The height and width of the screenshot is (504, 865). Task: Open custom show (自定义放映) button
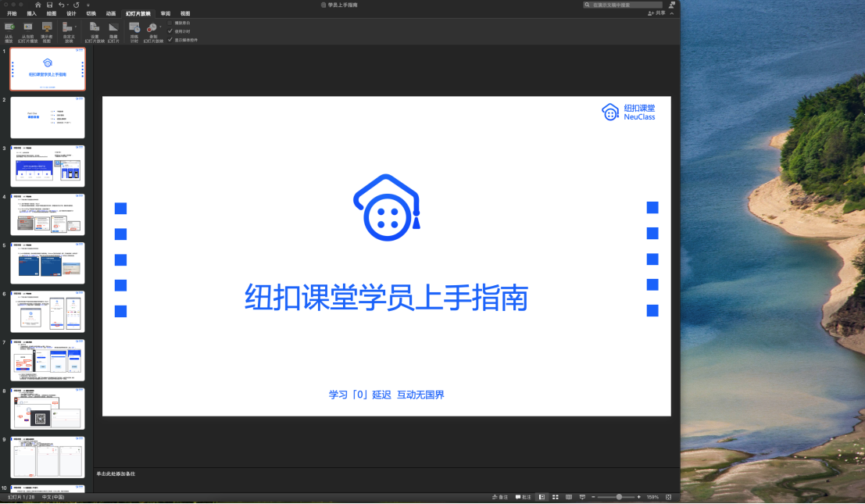(x=68, y=33)
